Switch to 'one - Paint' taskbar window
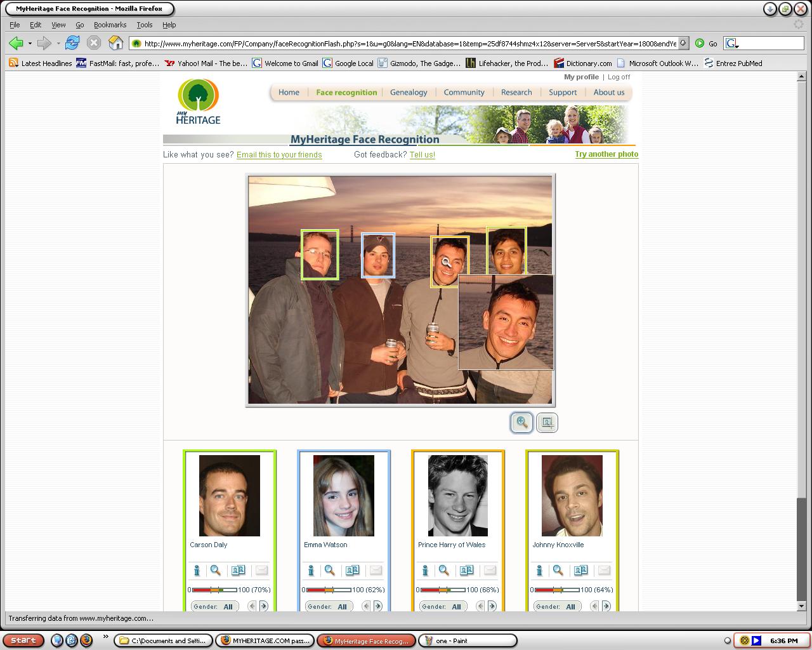812x650 pixels. (x=468, y=640)
